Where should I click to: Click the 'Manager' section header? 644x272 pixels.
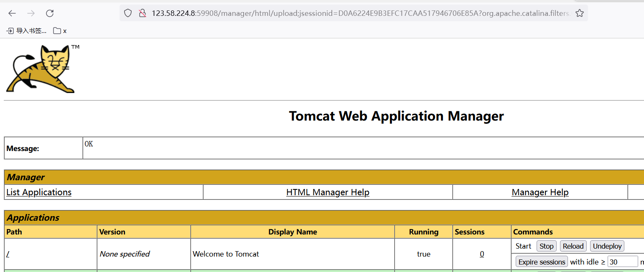point(324,177)
